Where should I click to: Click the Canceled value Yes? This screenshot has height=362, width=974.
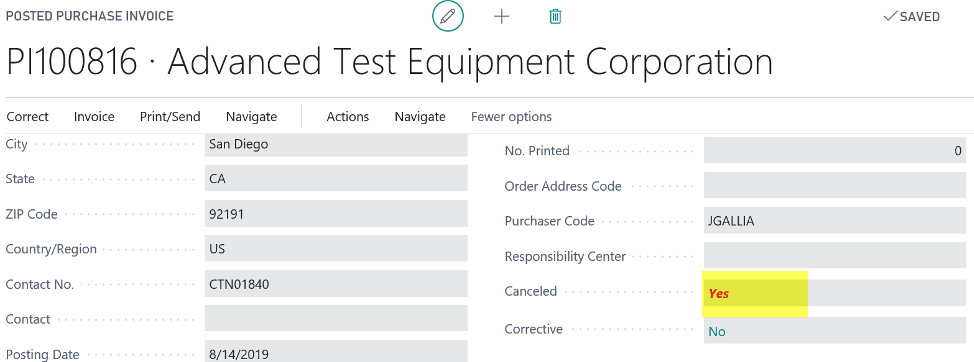(x=719, y=294)
